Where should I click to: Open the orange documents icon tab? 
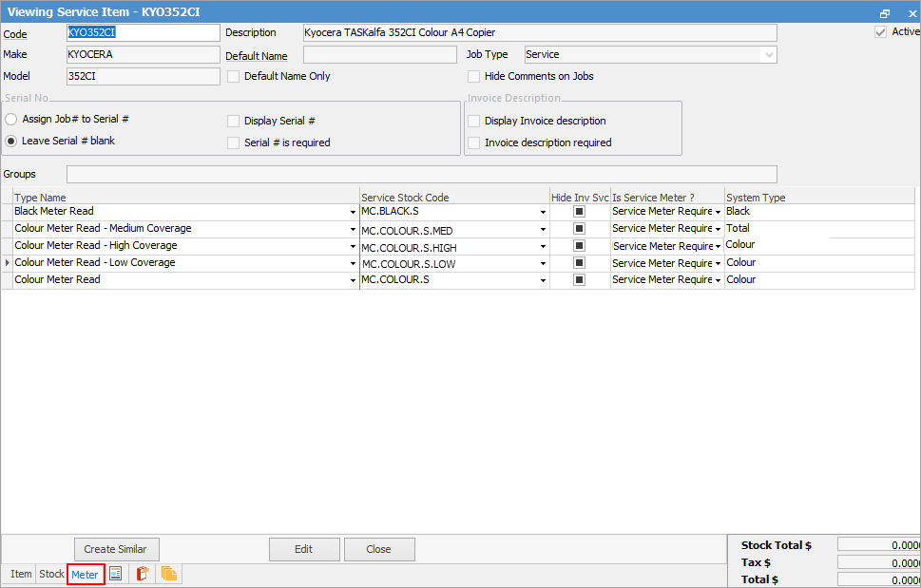(168, 574)
